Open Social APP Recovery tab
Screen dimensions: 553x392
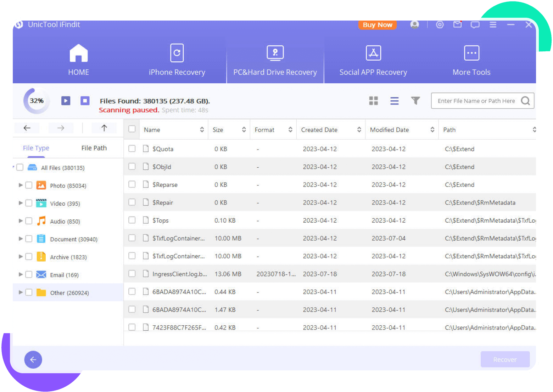click(x=373, y=60)
